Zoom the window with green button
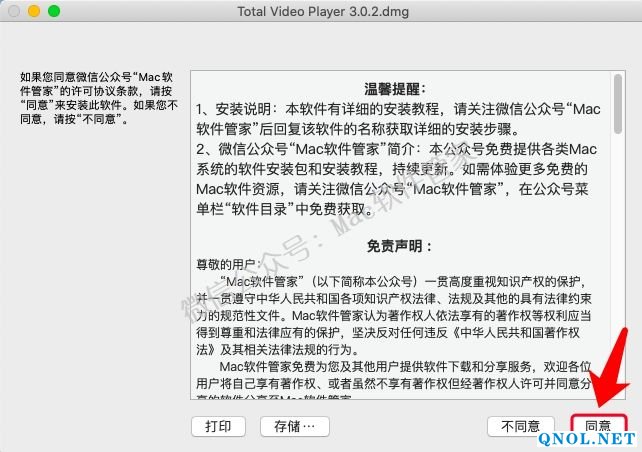Image resolution: width=642 pixels, height=452 pixels. click(54, 11)
